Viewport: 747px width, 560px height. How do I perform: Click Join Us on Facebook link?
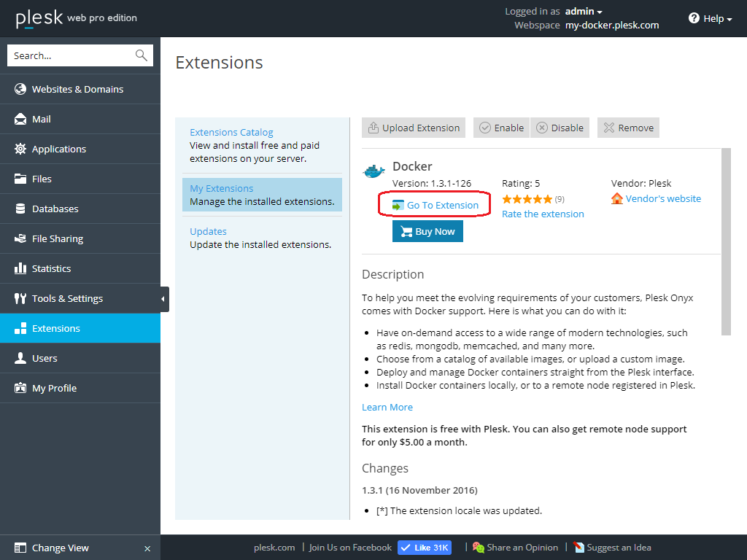pyautogui.click(x=350, y=548)
